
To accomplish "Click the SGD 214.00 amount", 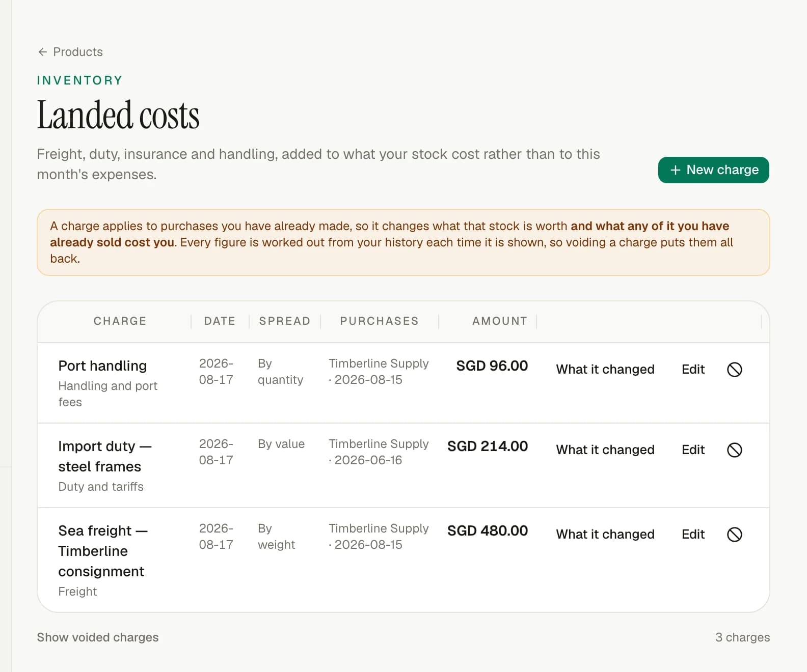I will (488, 446).
